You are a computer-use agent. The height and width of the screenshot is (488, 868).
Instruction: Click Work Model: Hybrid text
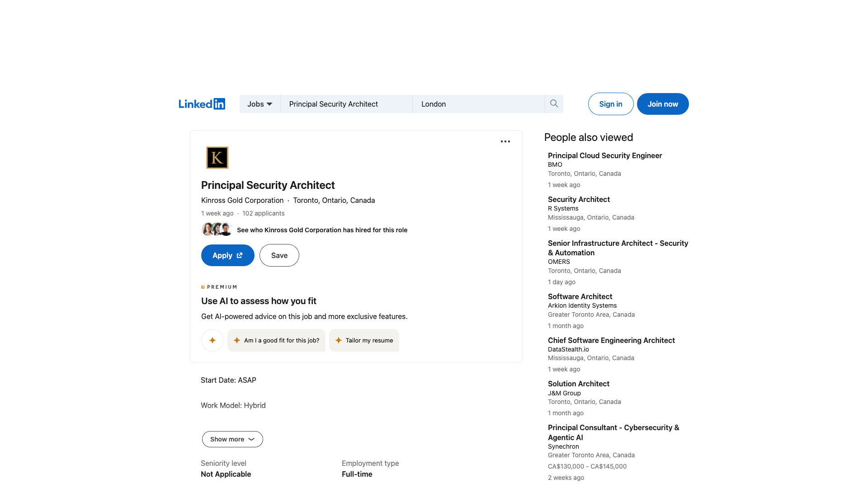pyautogui.click(x=233, y=405)
